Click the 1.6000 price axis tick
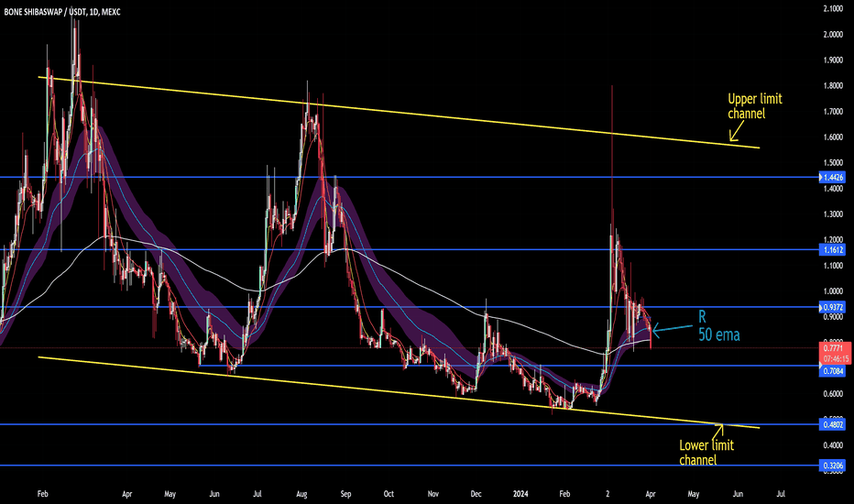 click(833, 137)
